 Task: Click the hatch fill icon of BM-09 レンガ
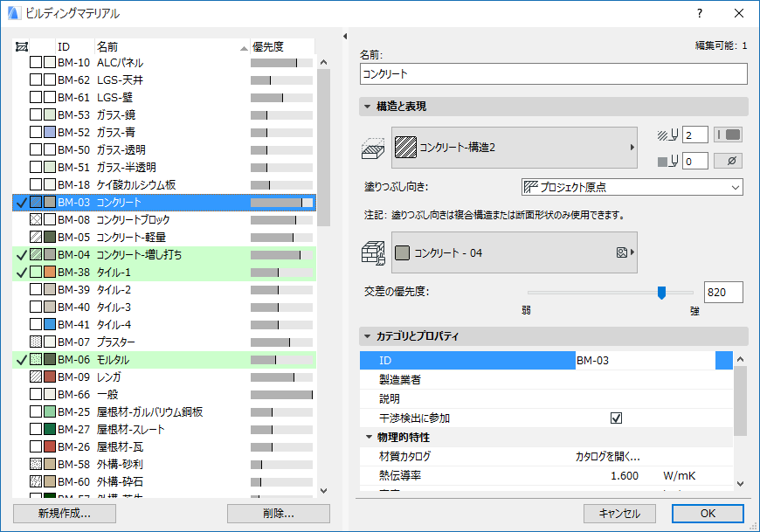click(x=36, y=377)
